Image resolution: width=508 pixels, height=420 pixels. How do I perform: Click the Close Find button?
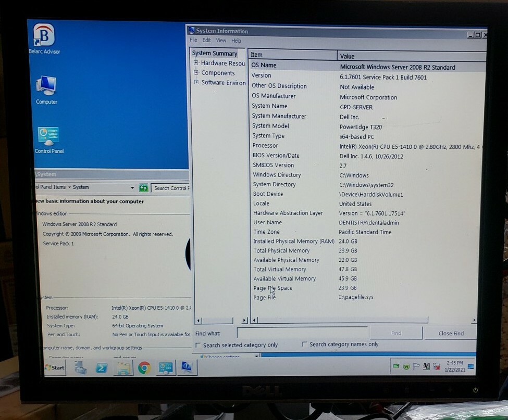coord(451,333)
